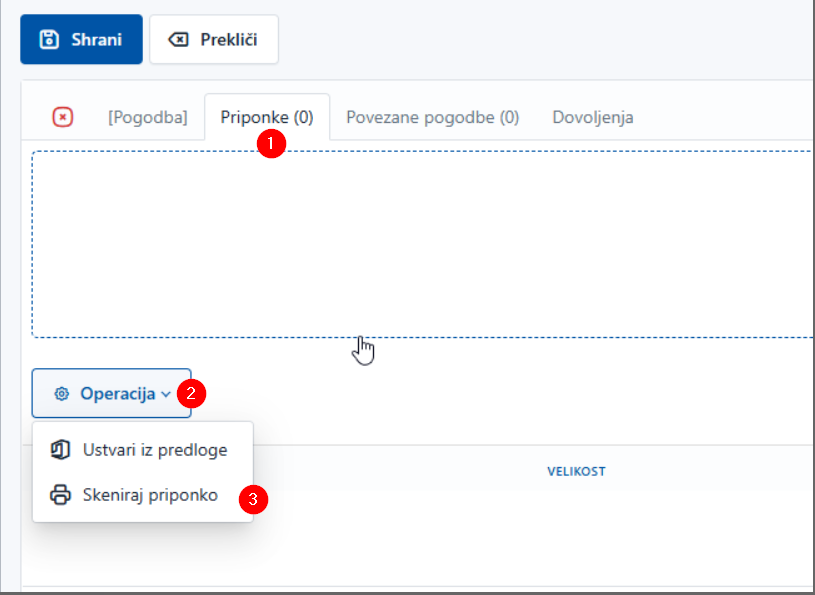Switch to the [Pogodba] tab

tap(147, 117)
